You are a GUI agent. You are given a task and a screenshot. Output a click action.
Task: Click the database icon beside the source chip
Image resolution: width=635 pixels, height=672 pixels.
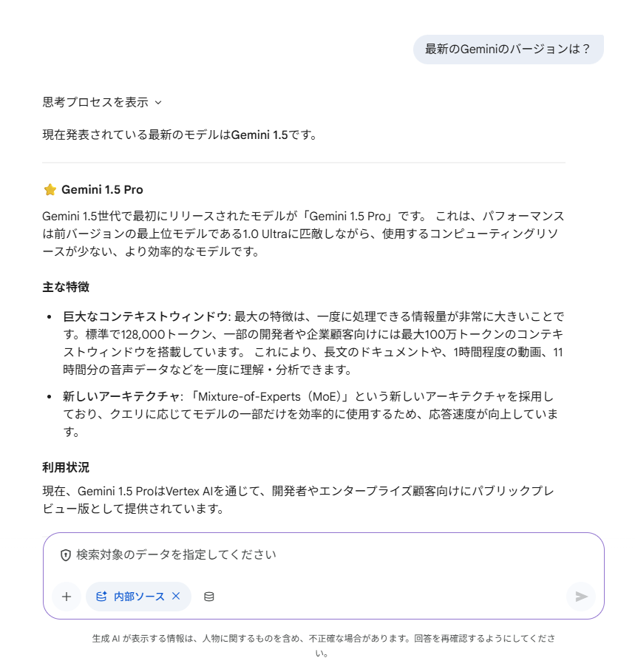click(209, 597)
